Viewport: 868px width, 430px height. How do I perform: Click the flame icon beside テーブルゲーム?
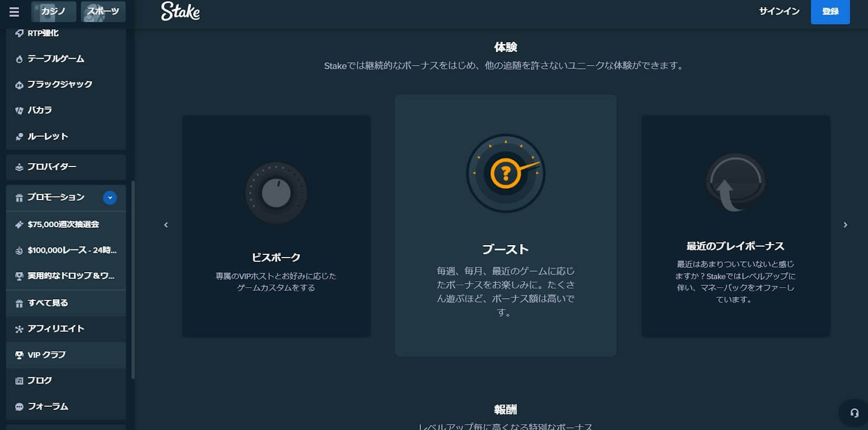tap(19, 59)
